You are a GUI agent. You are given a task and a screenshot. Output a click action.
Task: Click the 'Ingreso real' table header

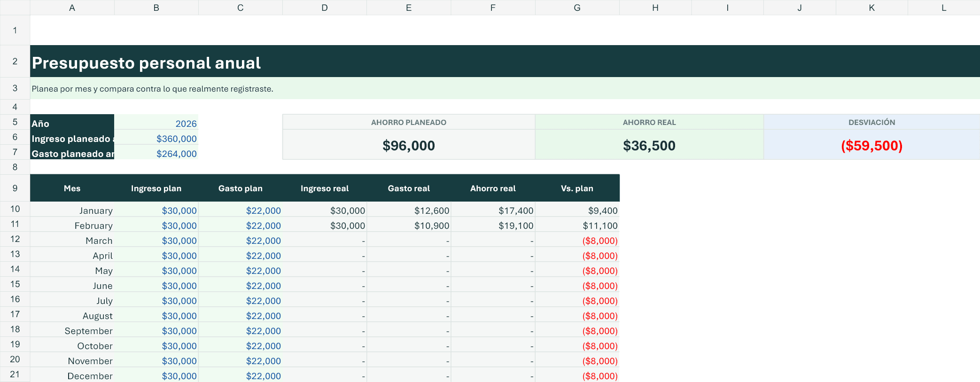(x=325, y=188)
